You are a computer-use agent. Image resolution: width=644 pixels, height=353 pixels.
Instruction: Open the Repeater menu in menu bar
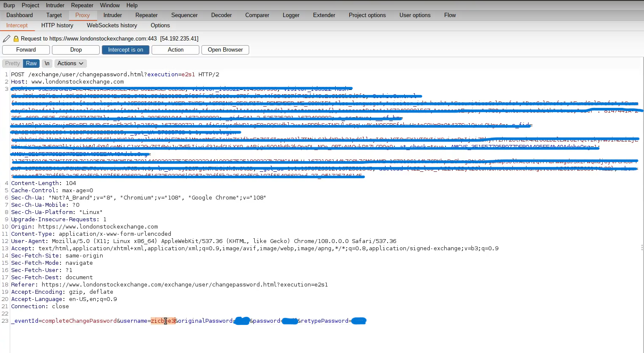coord(82,5)
